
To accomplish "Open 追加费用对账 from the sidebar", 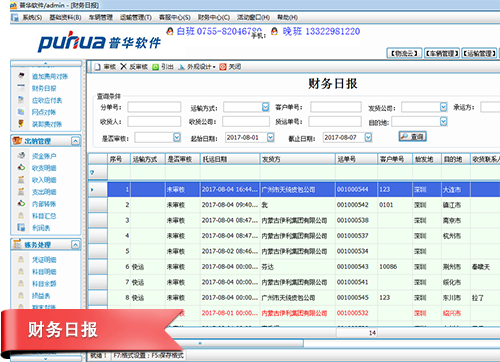I will pyautogui.click(x=50, y=76).
